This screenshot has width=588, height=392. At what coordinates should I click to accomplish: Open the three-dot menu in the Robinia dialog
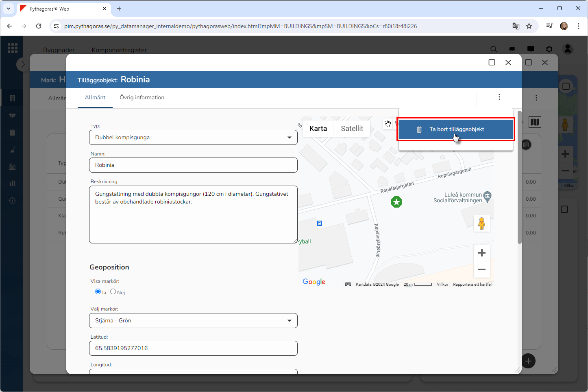[x=499, y=97]
